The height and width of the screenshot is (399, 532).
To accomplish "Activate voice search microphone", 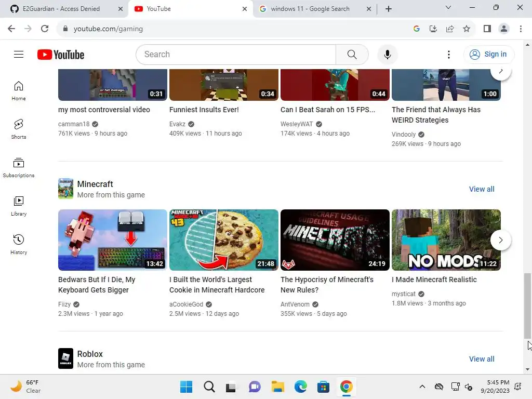I will point(387,54).
